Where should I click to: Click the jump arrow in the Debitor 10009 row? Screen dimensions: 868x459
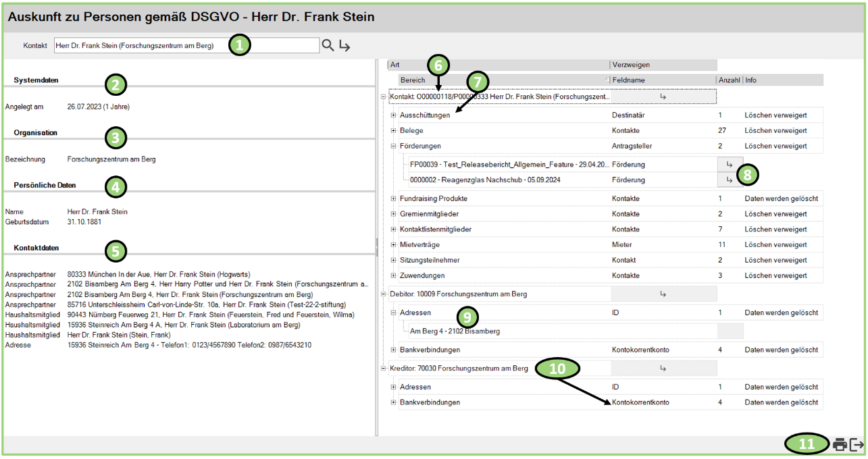[x=663, y=294]
